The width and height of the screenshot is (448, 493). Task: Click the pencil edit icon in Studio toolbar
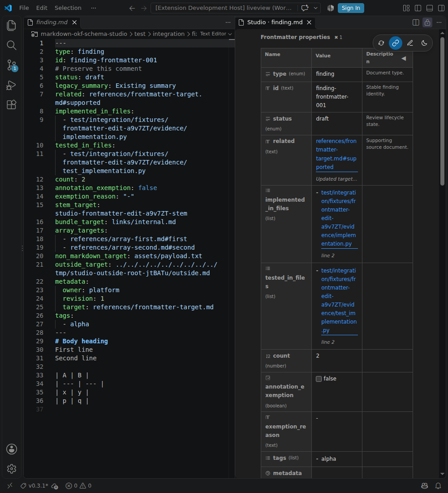pos(410,43)
